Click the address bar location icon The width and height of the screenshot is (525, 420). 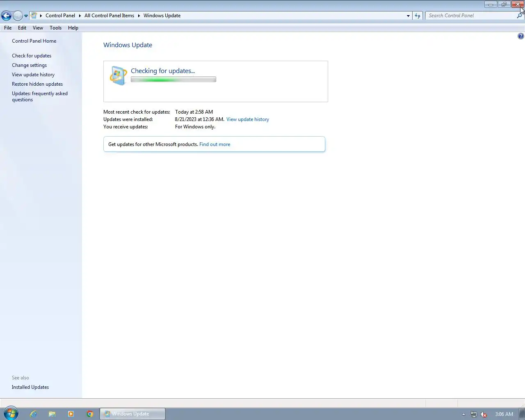[34, 16]
